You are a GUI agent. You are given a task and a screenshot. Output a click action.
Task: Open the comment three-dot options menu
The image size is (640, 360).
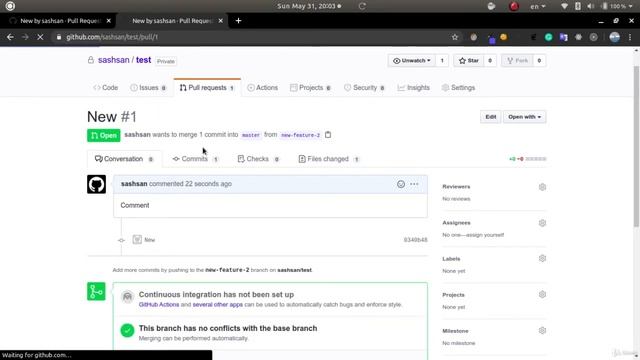pyautogui.click(x=414, y=184)
